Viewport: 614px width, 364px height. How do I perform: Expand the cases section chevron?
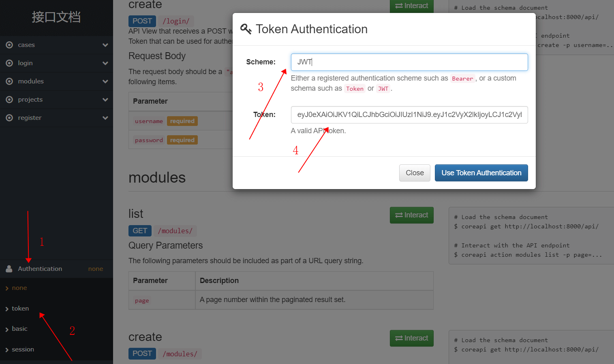point(105,45)
